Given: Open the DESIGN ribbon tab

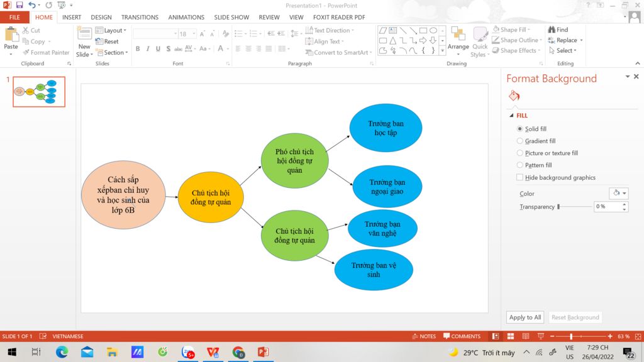Looking at the screenshot, I should tap(101, 17).
